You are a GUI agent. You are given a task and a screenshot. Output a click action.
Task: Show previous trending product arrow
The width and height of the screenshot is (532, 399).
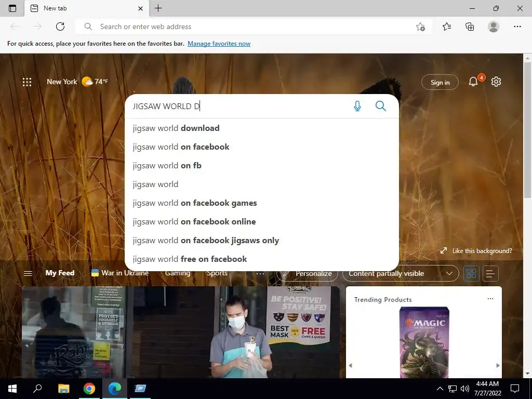click(x=351, y=365)
